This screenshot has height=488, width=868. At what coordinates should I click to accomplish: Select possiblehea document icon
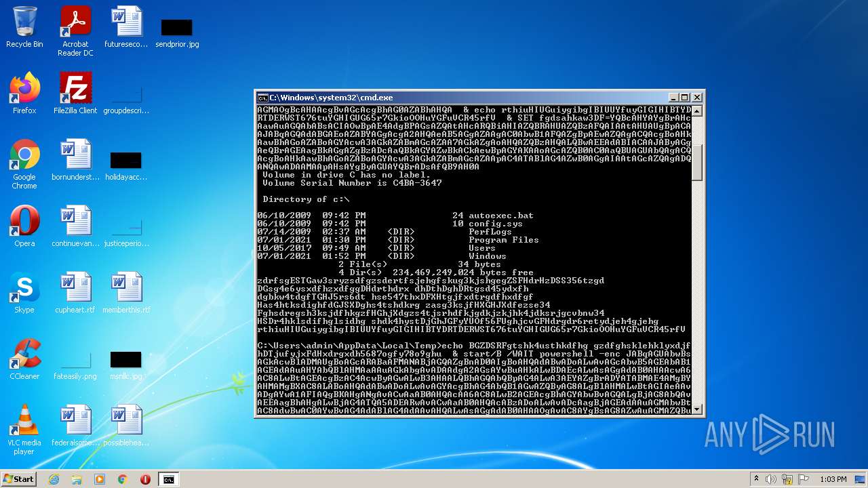pos(126,426)
